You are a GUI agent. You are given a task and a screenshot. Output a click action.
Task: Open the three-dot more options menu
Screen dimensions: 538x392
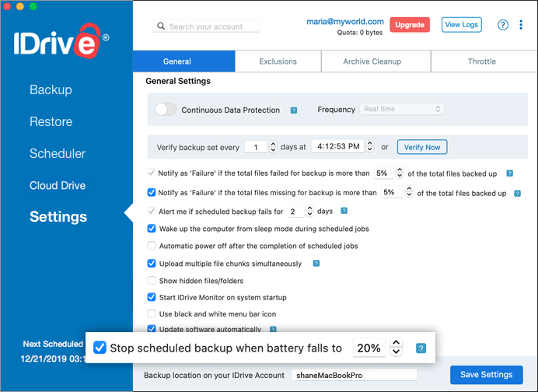(x=521, y=25)
